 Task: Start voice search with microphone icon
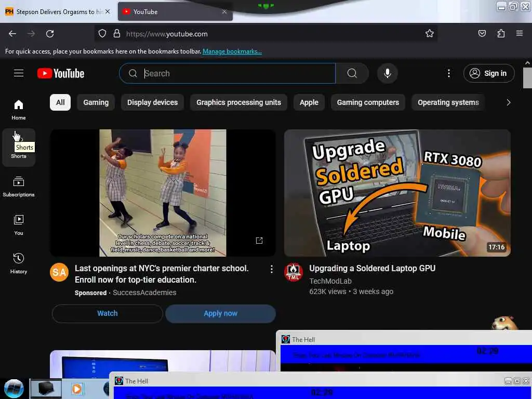pos(387,73)
